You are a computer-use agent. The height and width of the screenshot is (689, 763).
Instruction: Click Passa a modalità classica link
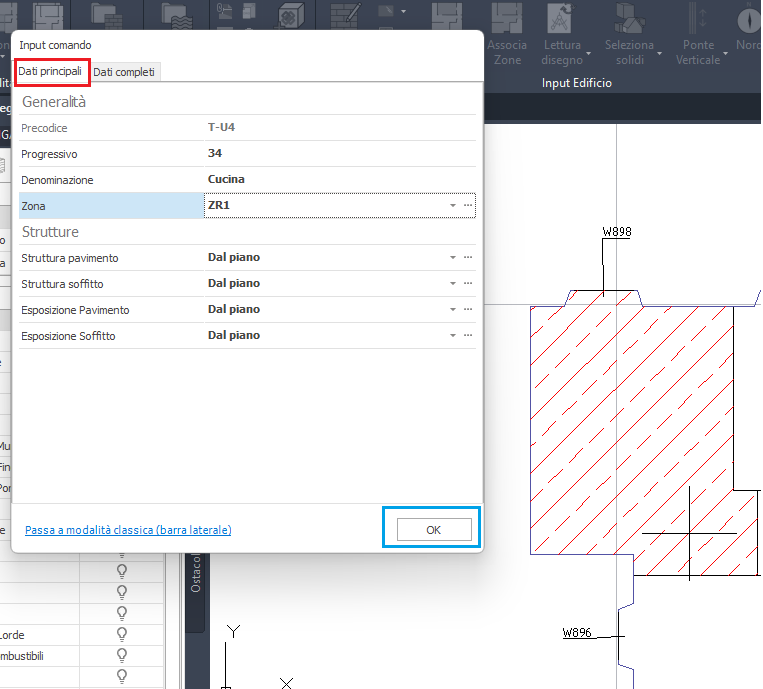pyautogui.click(x=128, y=530)
